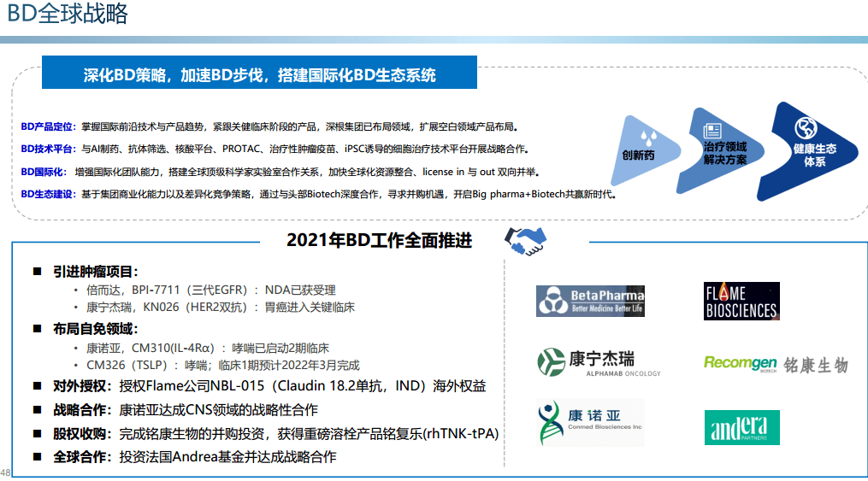Select the 健康生态体系 arrow shape
This screenshot has height=481, width=868.
[807, 151]
